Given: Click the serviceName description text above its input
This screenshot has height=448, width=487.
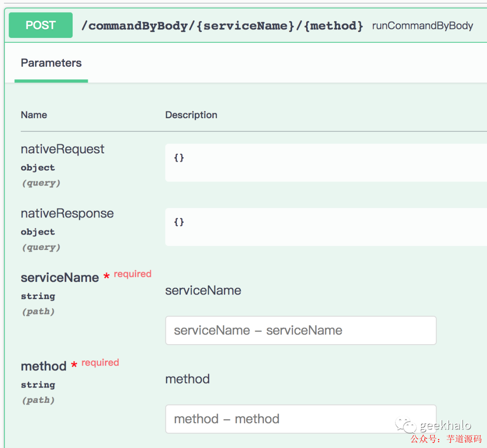Looking at the screenshot, I should click(203, 291).
